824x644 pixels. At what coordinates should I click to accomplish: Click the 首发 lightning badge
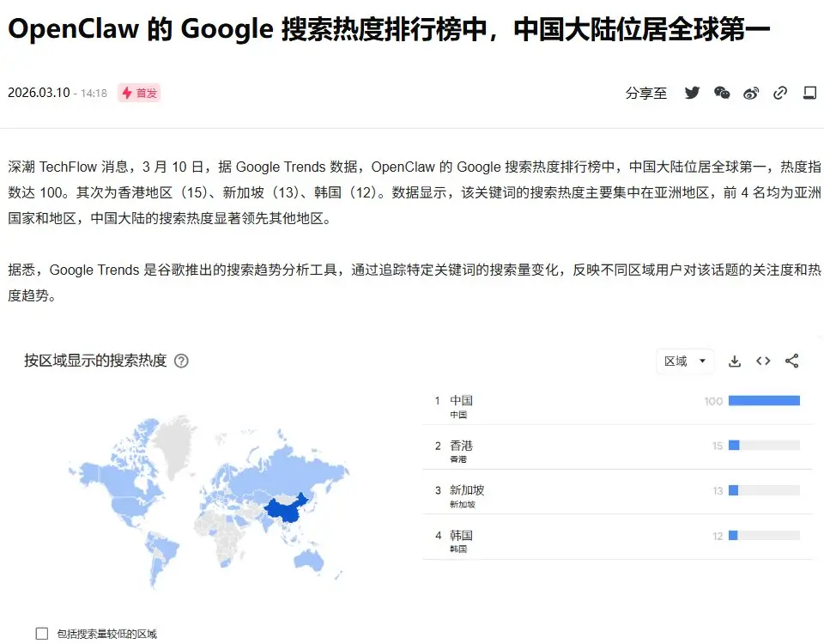click(139, 93)
